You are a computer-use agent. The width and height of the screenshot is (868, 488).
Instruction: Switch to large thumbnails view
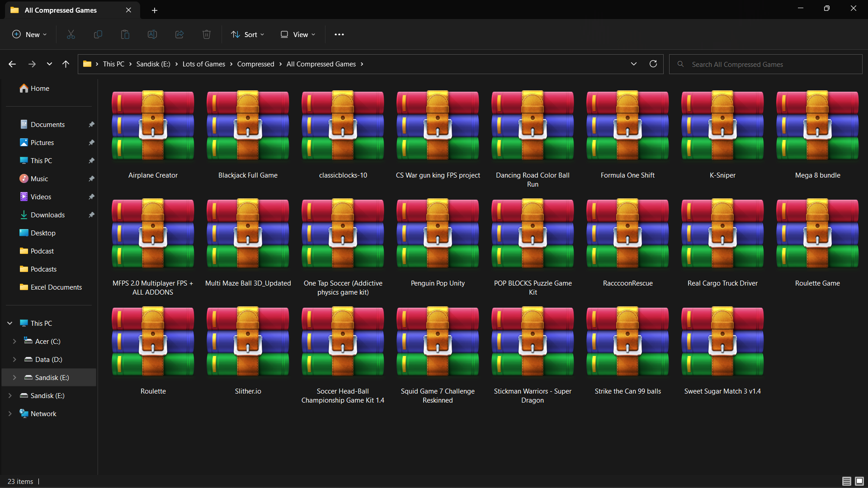pyautogui.click(x=859, y=481)
